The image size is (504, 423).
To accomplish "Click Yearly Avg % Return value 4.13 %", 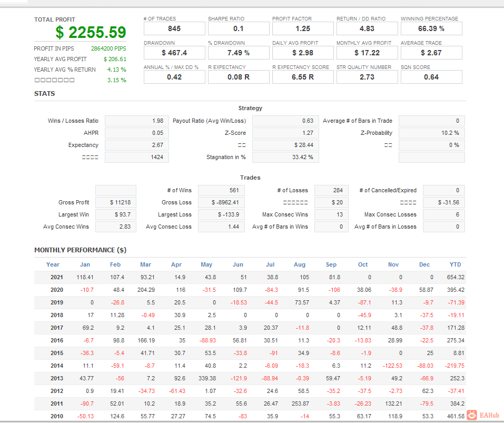I will pos(117,70).
